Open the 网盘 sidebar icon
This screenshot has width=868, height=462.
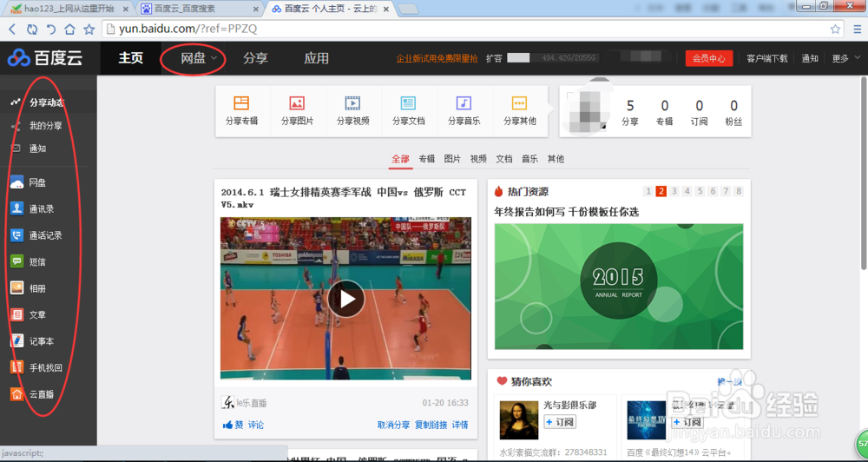coord(16,183)
